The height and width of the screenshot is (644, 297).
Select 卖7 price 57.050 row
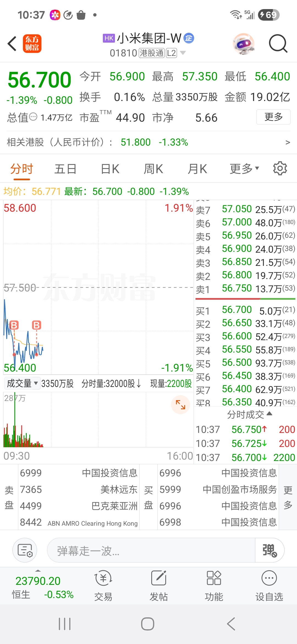[245, 209]
